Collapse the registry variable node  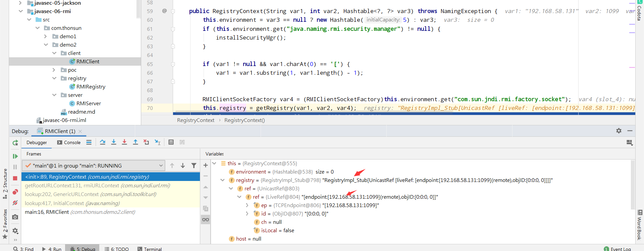(x=222, y=180)
